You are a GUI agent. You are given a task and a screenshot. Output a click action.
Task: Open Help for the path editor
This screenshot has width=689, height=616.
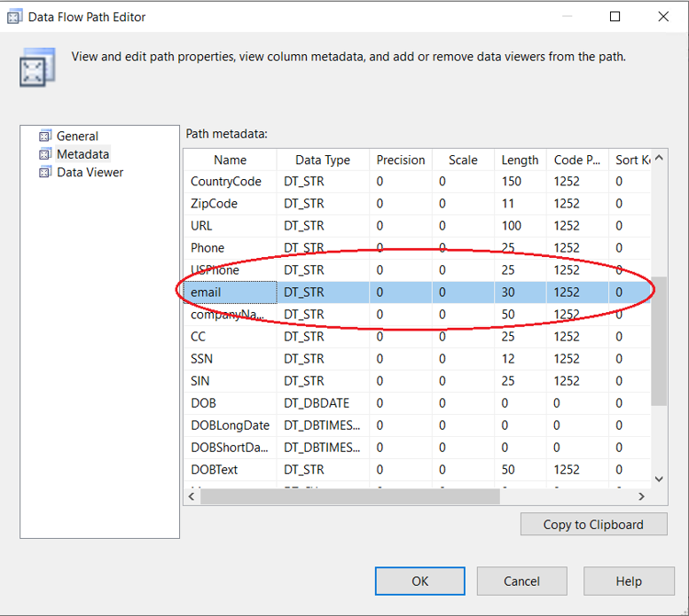coord(628,581)
